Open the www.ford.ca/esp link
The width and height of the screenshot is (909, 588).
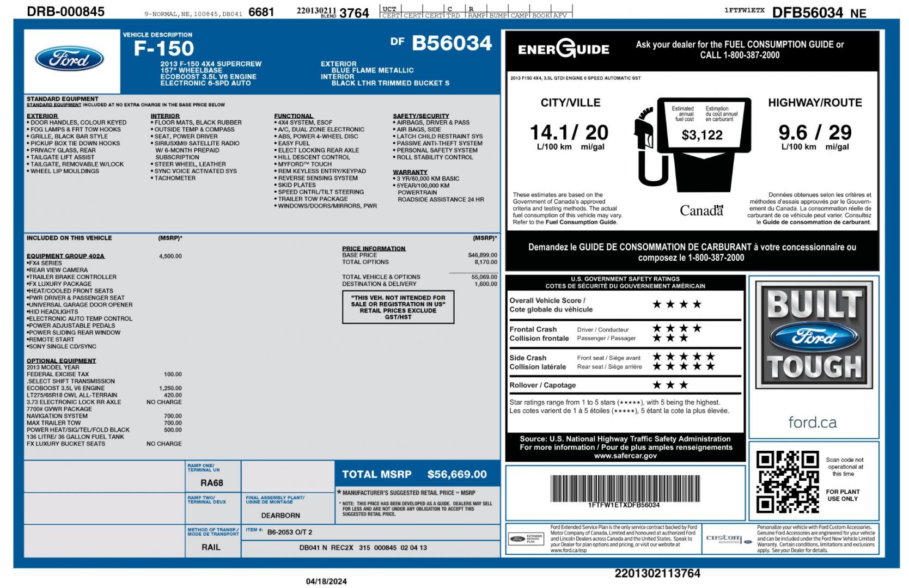569,550
